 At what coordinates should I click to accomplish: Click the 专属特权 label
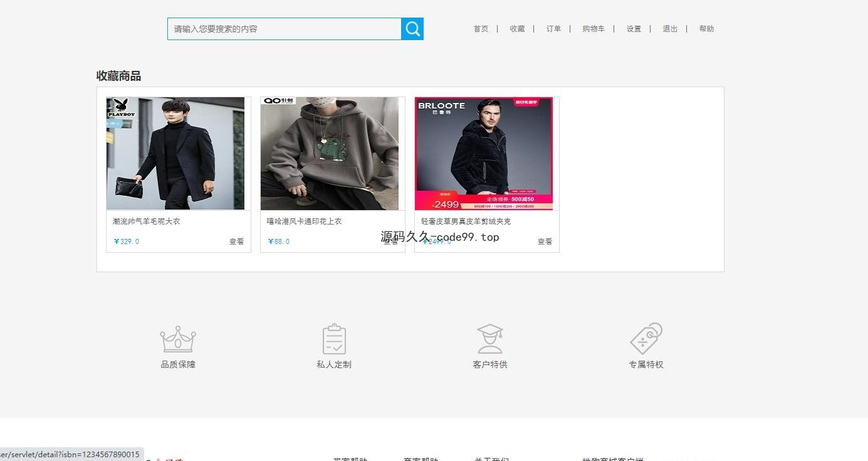point(646,364)
